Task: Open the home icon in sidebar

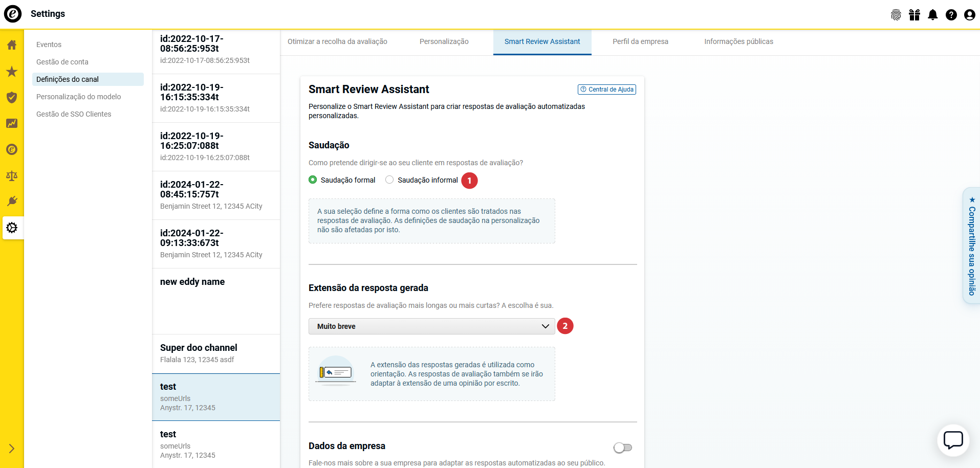Action: click(x=12, y=45)
